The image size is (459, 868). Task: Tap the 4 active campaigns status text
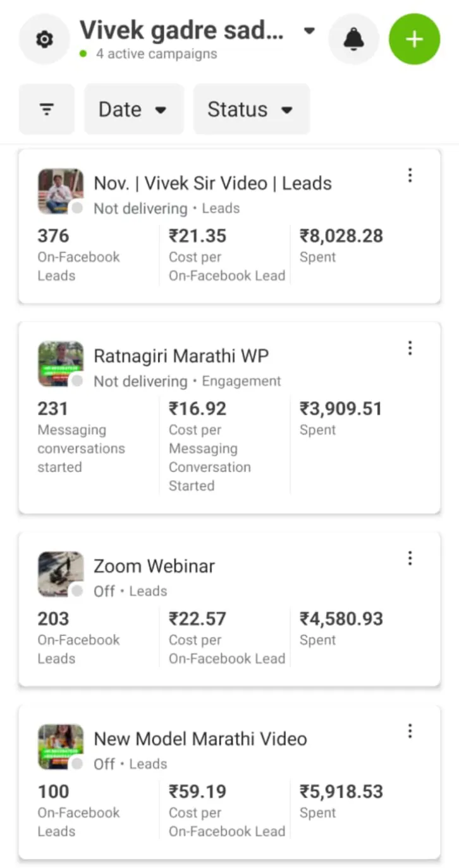(x=156, y=54)
